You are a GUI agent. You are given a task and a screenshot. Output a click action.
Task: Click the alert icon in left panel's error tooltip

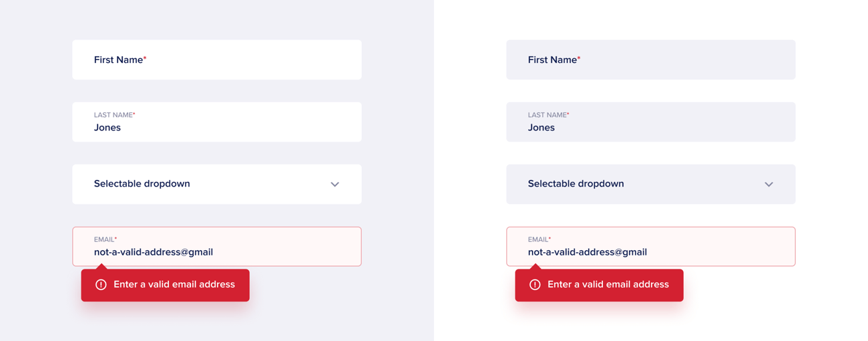tap(101, 285)
